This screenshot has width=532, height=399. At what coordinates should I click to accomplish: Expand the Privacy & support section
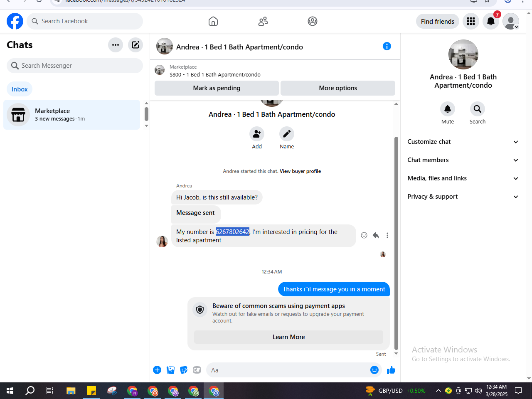pos(463,197)
